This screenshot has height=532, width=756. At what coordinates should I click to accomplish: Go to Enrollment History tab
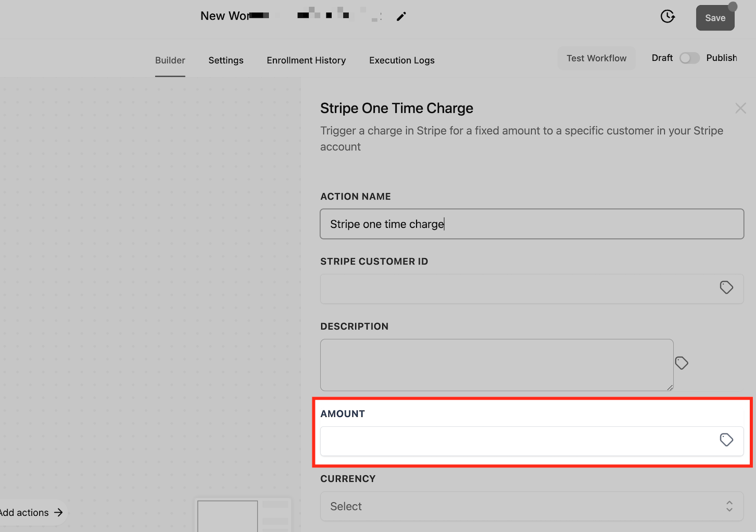pos(306,60)
